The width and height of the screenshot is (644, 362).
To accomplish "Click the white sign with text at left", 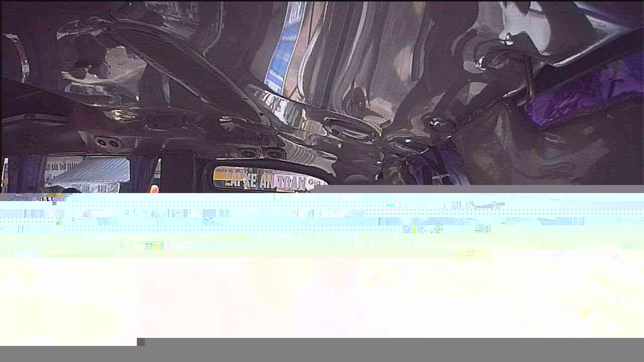I will [x=59, y=167].
